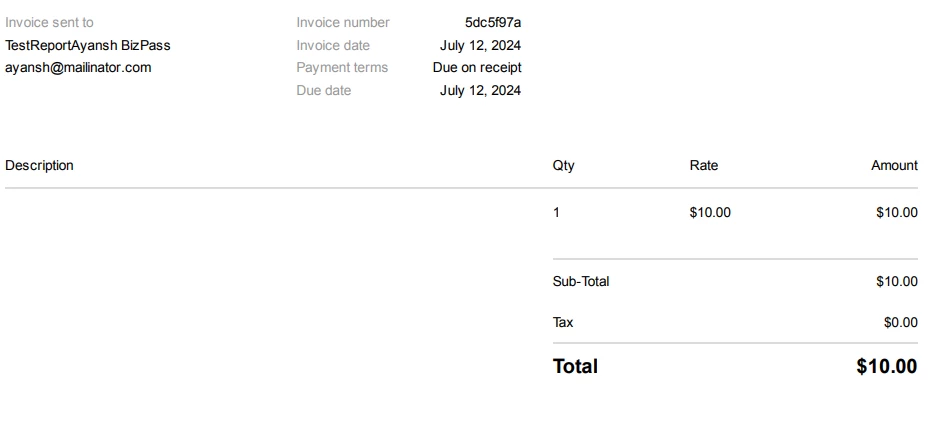
Task: Click the invoice number 5dc5f97a
Action: pos(493,22)
